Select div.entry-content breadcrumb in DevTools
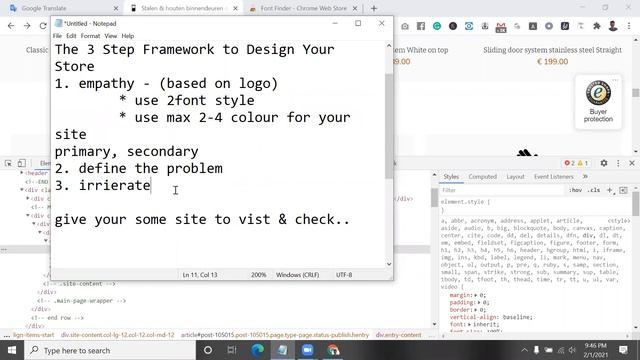Image resolution: width=640 pixels, height=360 pixels. pos(398,335)
